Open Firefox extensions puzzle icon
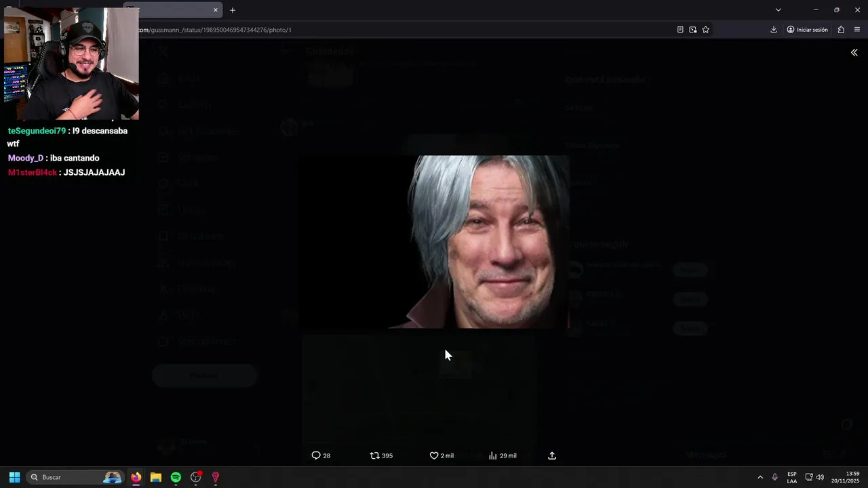868x488 pixels. tap(841, 30)
